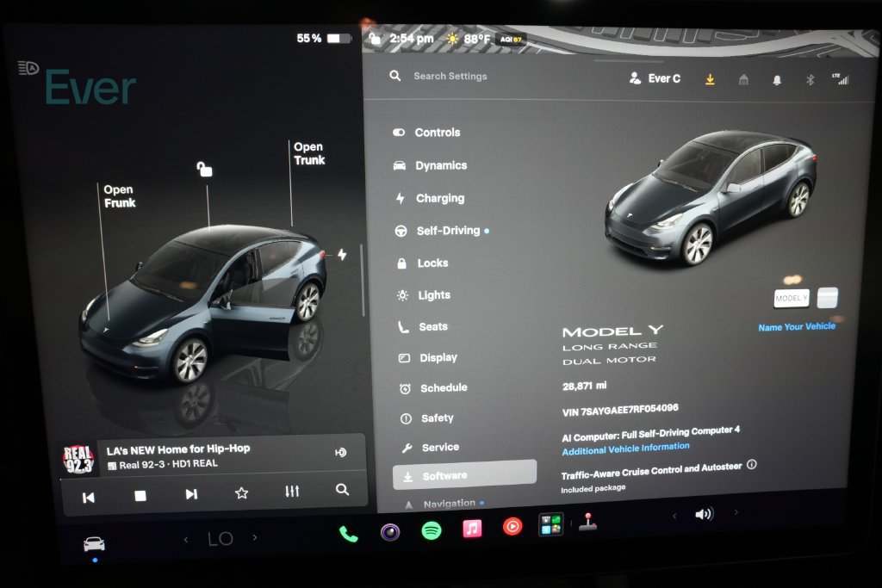This screenshot has height=588, width=882.
Task: Open the Phone app
Action: click(x=348, y=534)
